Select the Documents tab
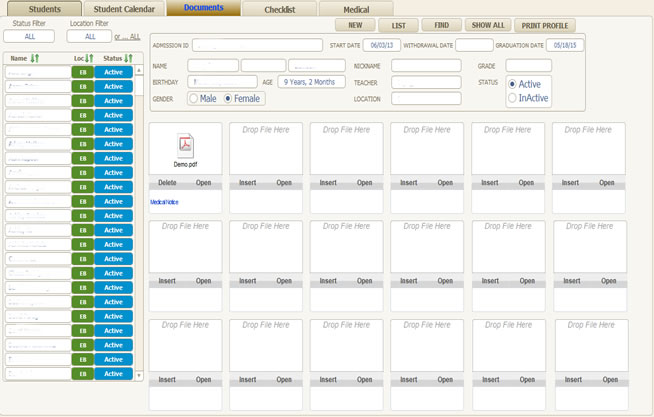The width and height of the screenshot is (654, 417). (x=204, y=8)
